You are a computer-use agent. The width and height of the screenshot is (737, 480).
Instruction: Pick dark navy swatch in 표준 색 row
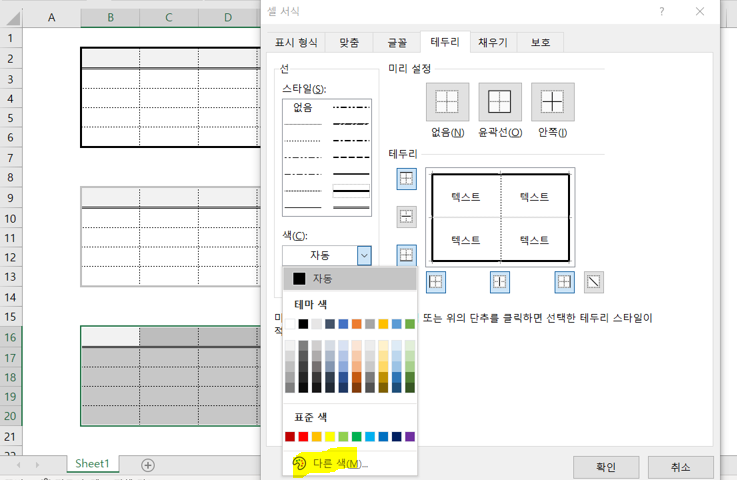397,437
